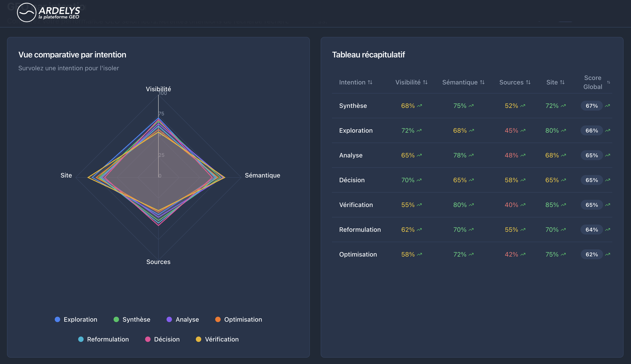
Task: Sort by Sémantique column arrows icon
Action: click(x=482, y=82)
